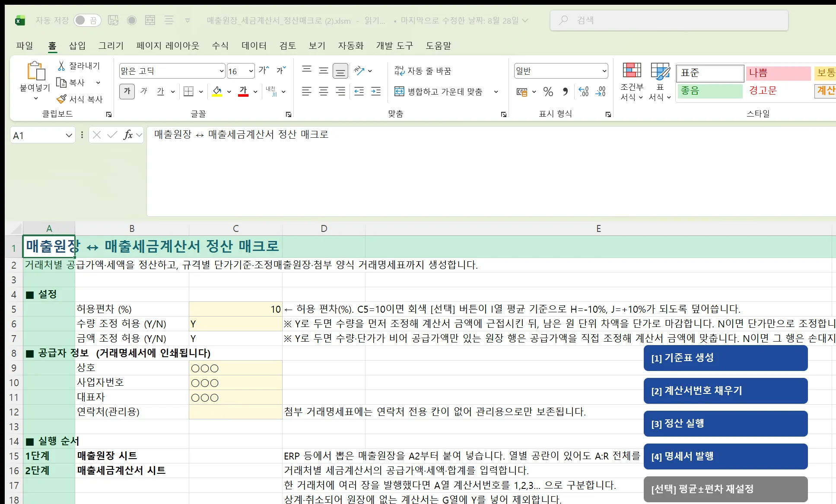Open the font size dropdown
The width and height of the screenshot is (836, 504).
[251, 71]
